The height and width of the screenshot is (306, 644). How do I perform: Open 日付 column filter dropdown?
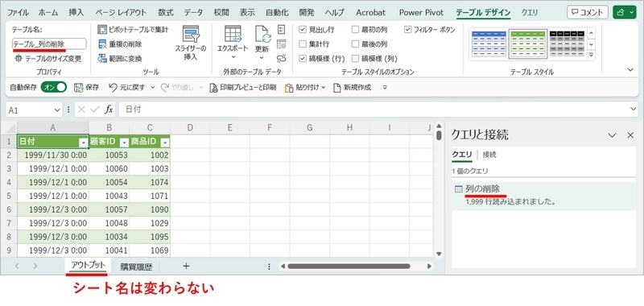pyautogui.click(x=84, y=143)
